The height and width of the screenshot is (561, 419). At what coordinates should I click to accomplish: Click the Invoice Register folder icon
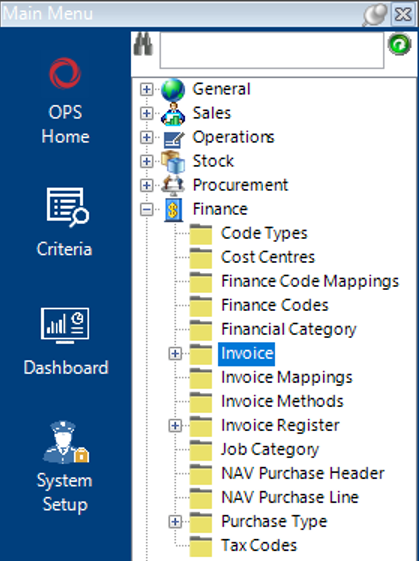coord(201,426)
